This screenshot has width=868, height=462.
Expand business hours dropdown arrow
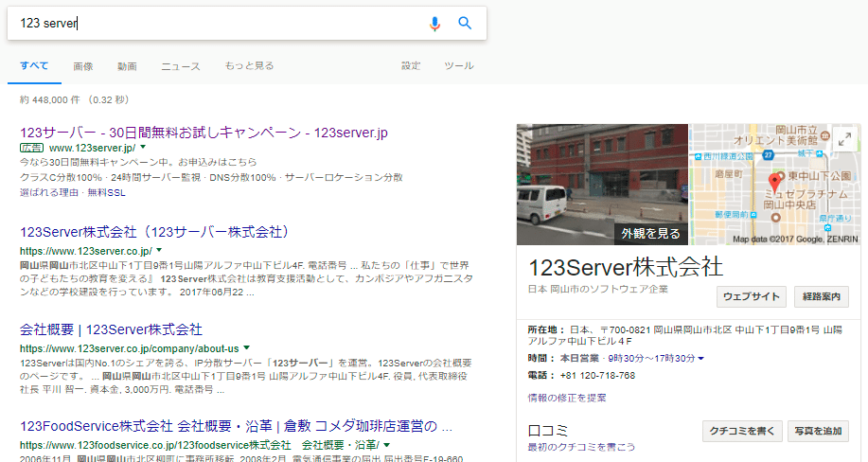(701, 358)
